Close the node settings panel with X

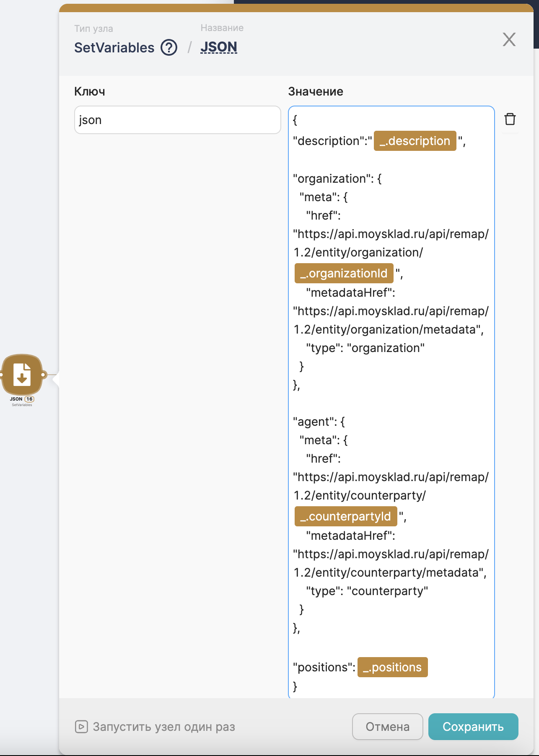(509, 40)
